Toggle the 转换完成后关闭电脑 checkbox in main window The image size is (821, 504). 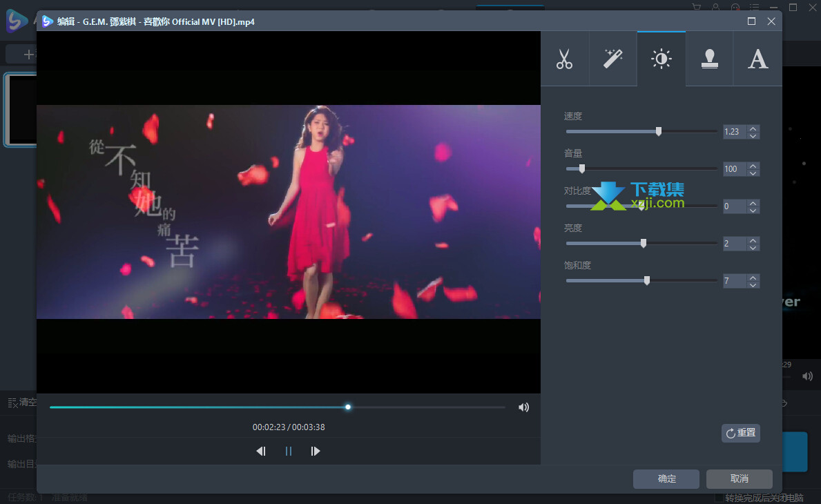(x=719, y=498)
